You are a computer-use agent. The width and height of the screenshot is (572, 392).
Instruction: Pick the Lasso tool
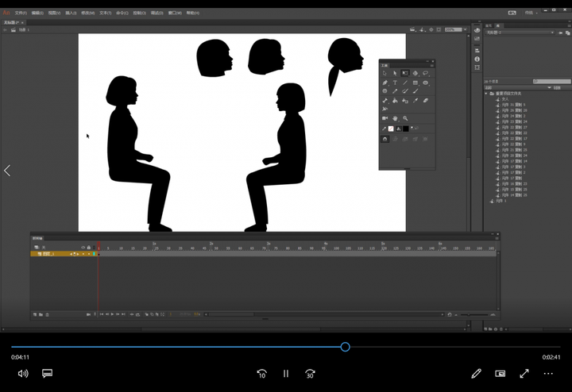(426, 73)
